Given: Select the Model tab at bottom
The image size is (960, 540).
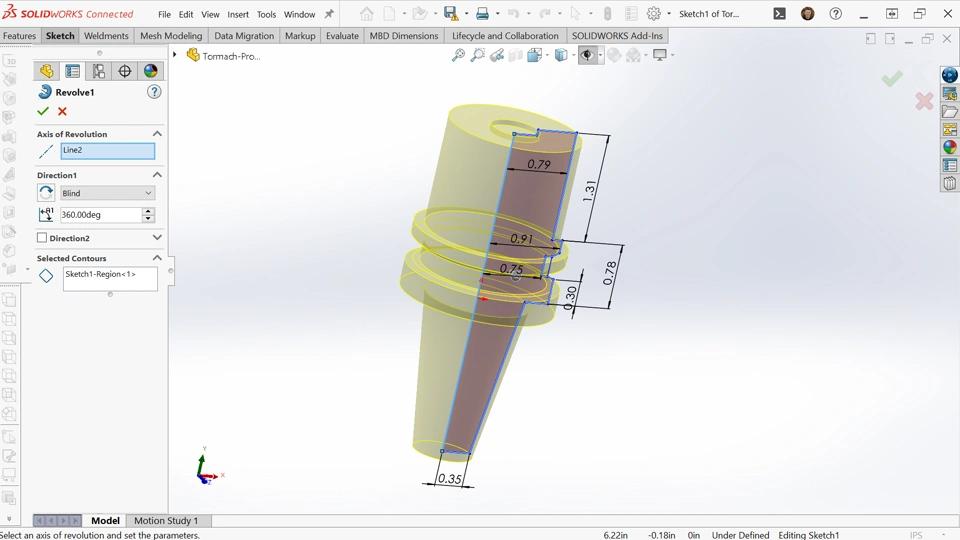Looking at the screenshot, I should tap(105, 520).
